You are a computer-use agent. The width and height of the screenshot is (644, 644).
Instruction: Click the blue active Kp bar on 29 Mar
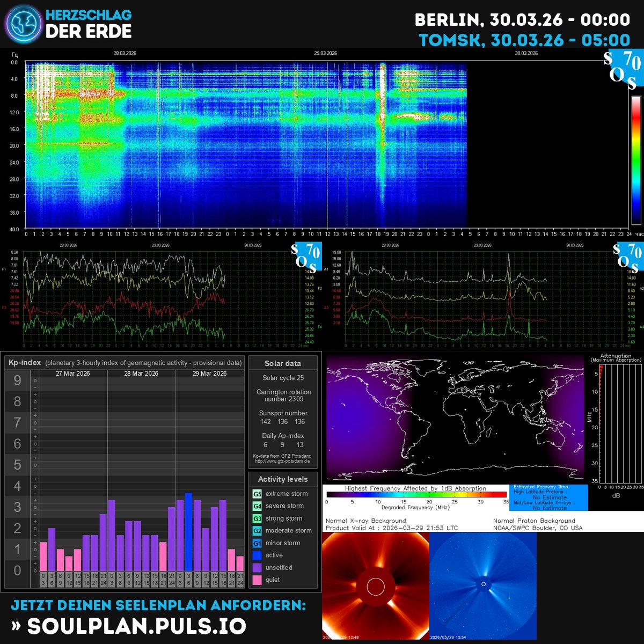[188, 532]
